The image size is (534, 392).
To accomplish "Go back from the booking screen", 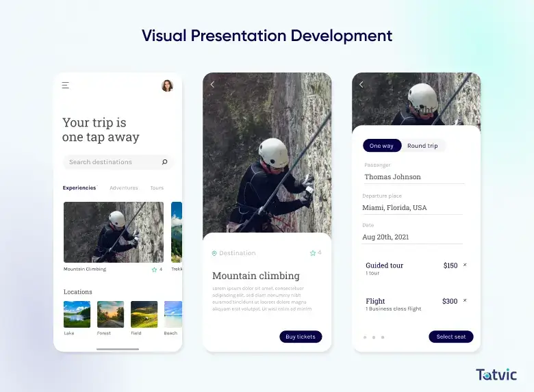I will pos(361,84).
